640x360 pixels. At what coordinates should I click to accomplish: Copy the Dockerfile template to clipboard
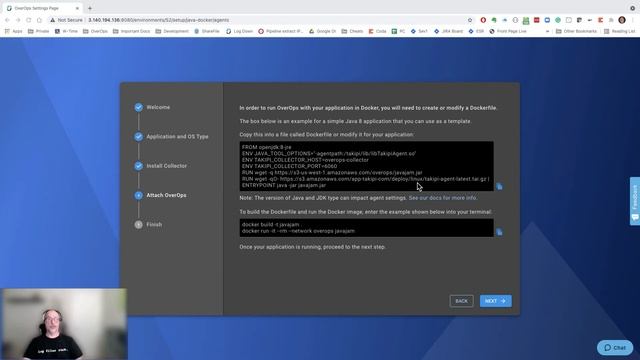click(x=499, y=187)
